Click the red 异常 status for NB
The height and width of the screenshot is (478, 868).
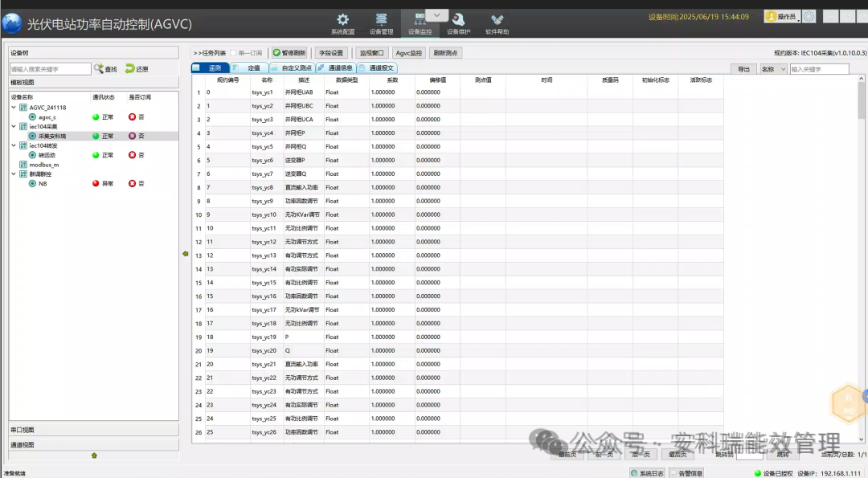click(x=103, y=184)
